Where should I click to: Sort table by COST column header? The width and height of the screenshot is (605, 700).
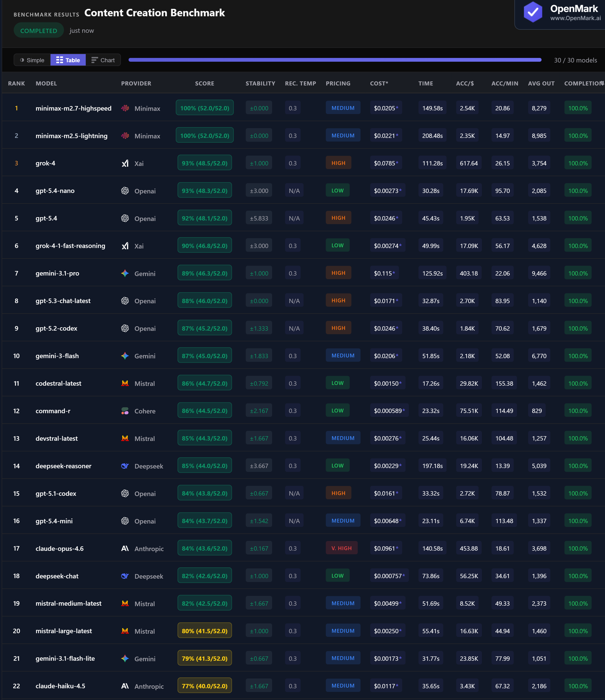(379, 84)
